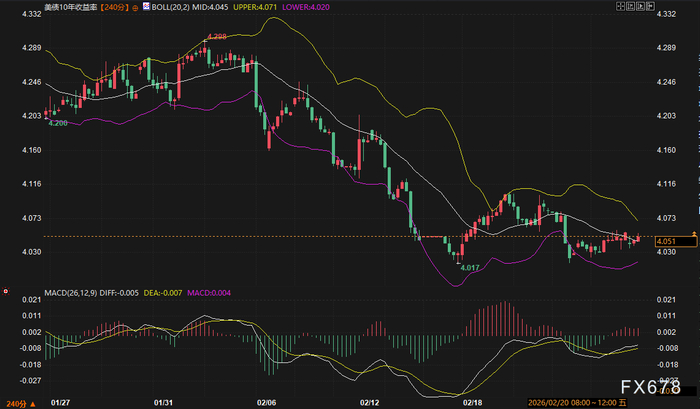Open the 240分 timeframe dropdown at bottom-left

tap(17, 402)
